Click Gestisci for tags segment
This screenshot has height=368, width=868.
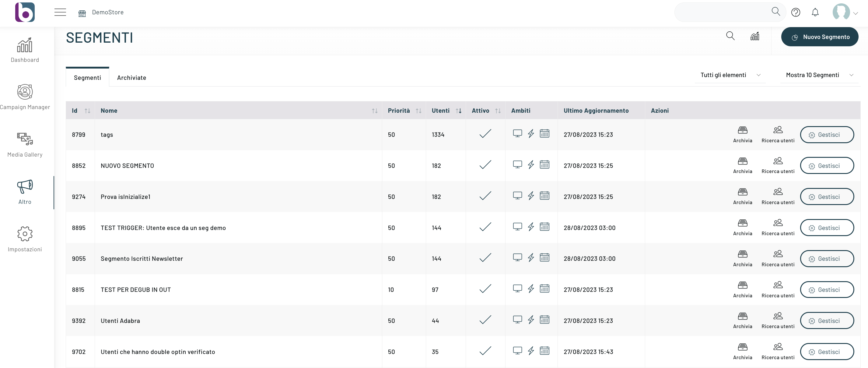(827, 135)
